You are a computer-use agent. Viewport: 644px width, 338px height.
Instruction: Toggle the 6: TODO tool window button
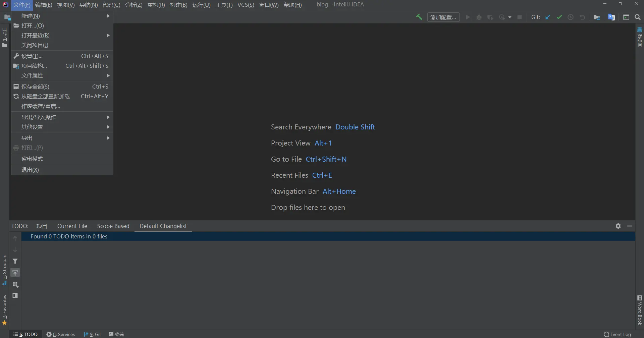pyautogui.click(x=25, y=334)
